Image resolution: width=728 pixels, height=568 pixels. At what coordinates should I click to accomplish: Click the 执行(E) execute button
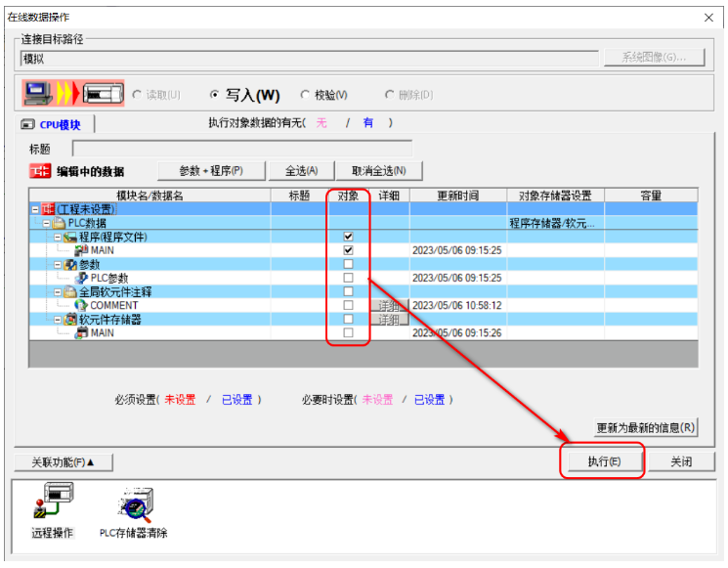tap(604, 461)
